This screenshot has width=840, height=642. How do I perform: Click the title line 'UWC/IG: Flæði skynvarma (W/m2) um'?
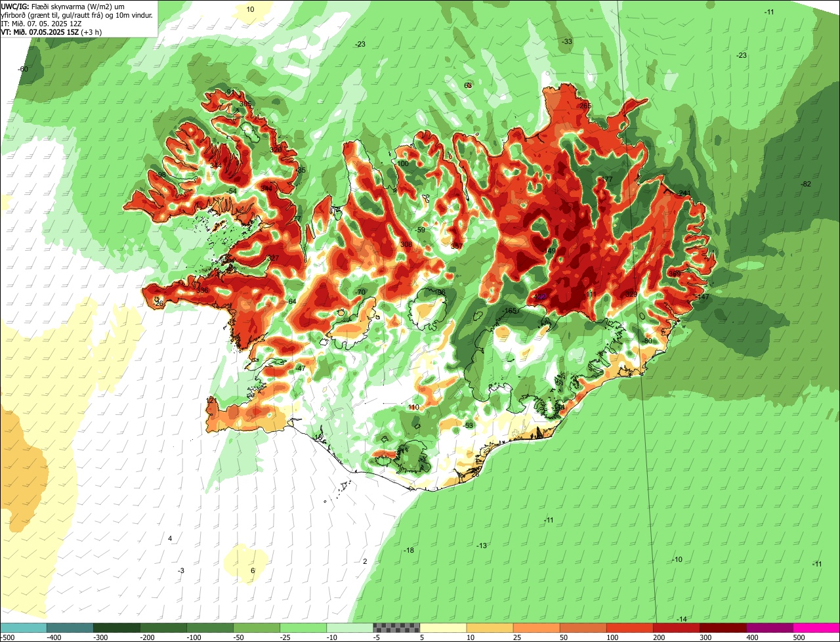click(x=63, y=6)
